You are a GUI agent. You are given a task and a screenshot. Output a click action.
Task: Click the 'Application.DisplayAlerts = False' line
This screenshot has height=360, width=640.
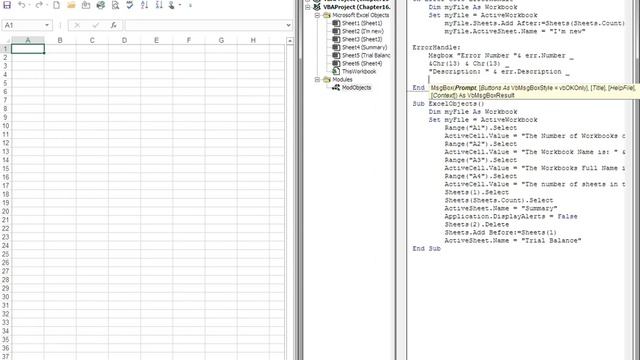(511, 216)
